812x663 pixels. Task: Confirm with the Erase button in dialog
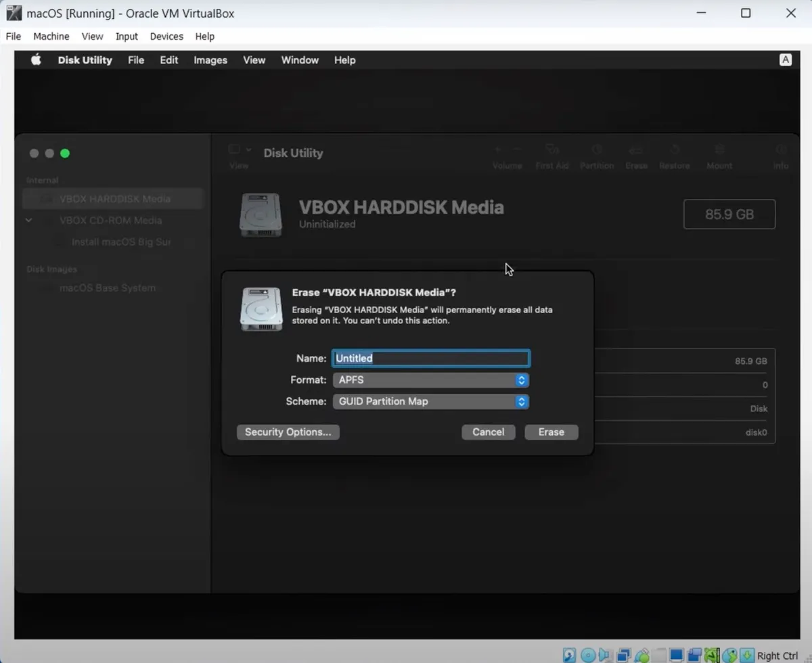pyautogui.click(x=551, y=432)
